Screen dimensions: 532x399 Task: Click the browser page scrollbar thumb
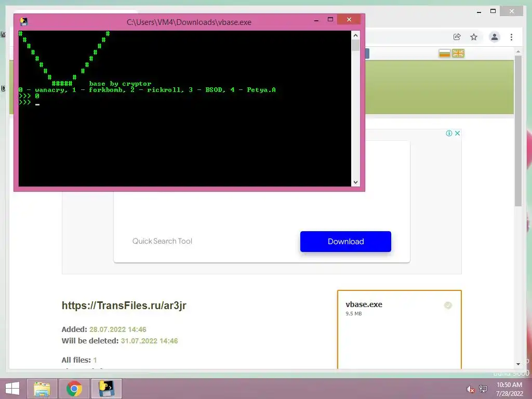pos(518,130)
